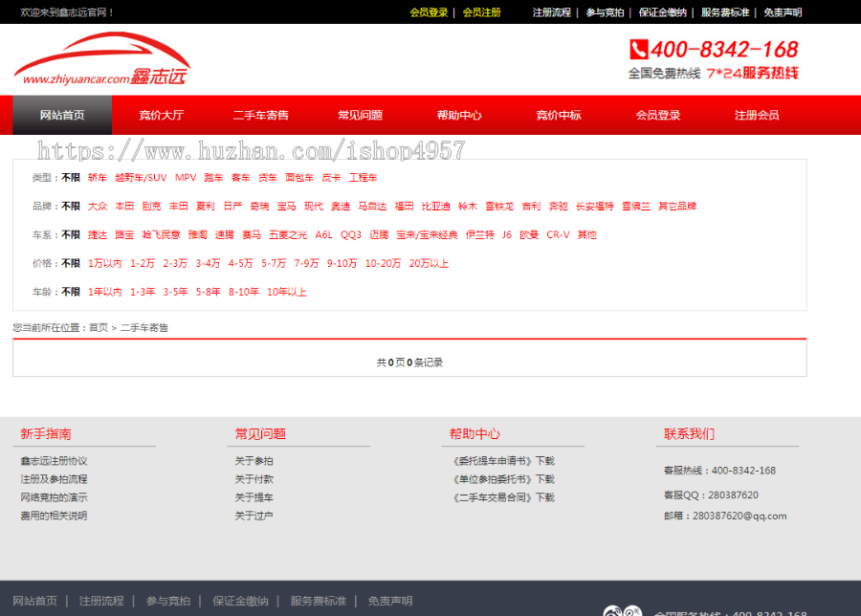Download 《二手车交易合同》
The height and width of the screenshot is (616, 861).
pos(502,497)
